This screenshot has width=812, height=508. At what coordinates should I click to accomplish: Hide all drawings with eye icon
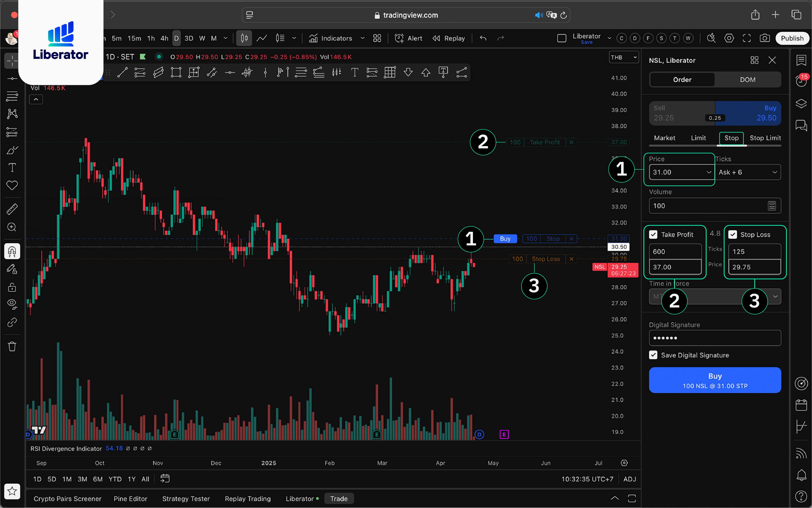click(x=12, y=304)
